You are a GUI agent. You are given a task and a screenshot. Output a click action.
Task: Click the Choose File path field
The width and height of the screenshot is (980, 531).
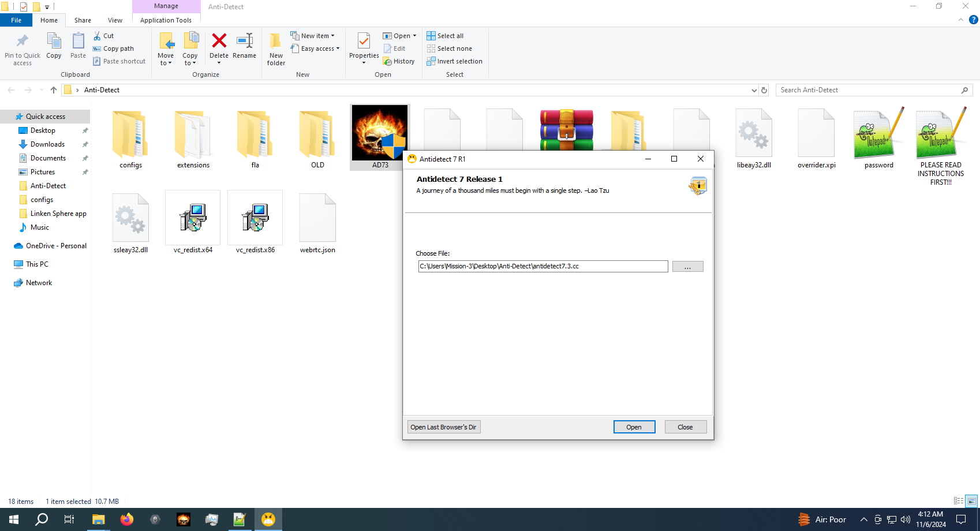click(543, 267)
